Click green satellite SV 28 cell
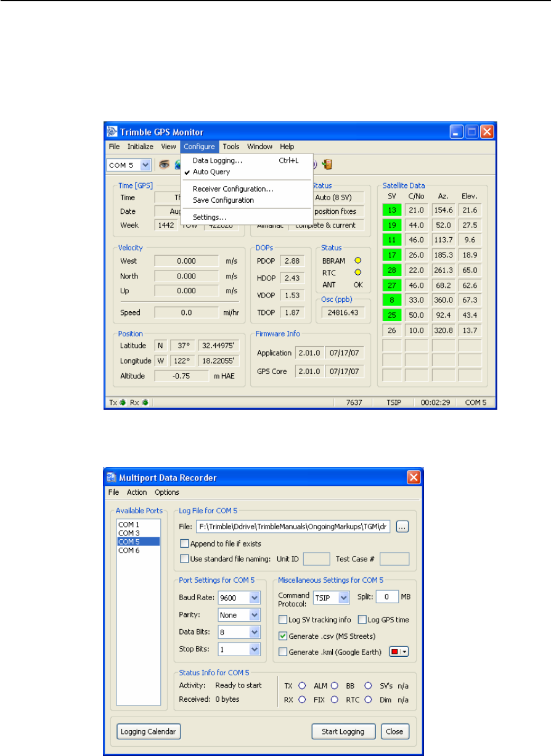 tap(391, 270)
